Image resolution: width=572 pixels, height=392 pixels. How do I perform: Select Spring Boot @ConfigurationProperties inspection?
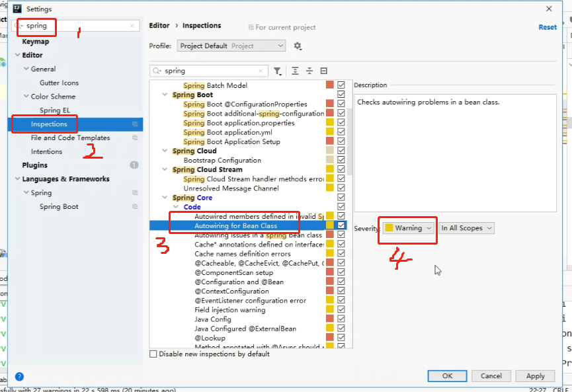tap(245, 104)
